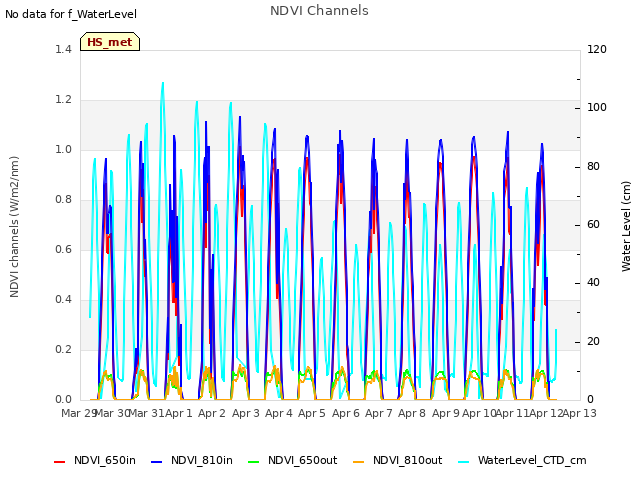This screenshot has height=480, width=640.
Task: Click the WaterLevel_CTD_cm legend label
Action: point(532,460)
